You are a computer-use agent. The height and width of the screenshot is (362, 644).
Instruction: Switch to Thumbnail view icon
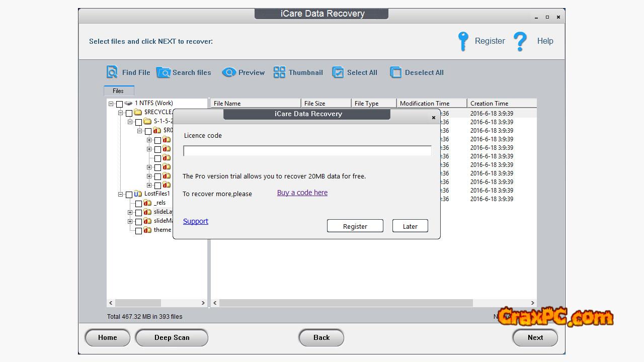click(x=279, y=72)
